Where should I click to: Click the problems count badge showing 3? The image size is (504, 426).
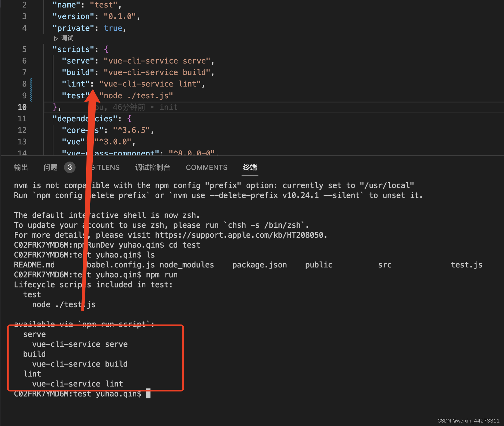click(70, 167)
